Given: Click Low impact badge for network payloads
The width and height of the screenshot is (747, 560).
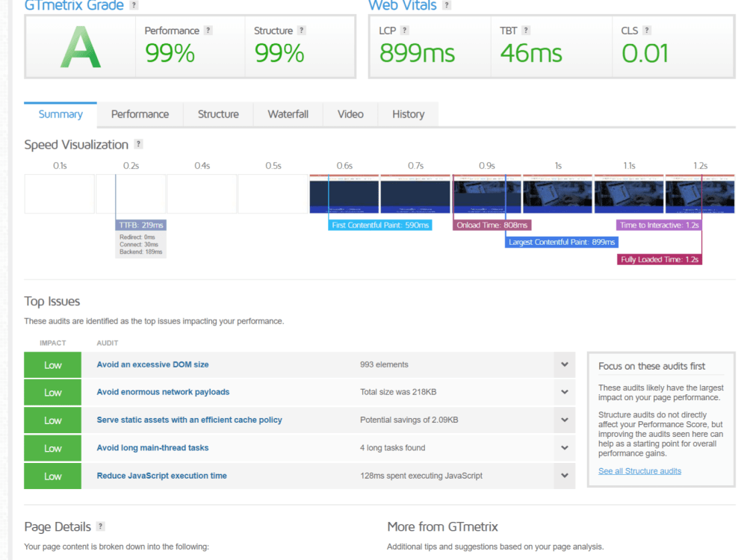Looking at the screenshot, I should pyautogui.click(x=53, y=393).
